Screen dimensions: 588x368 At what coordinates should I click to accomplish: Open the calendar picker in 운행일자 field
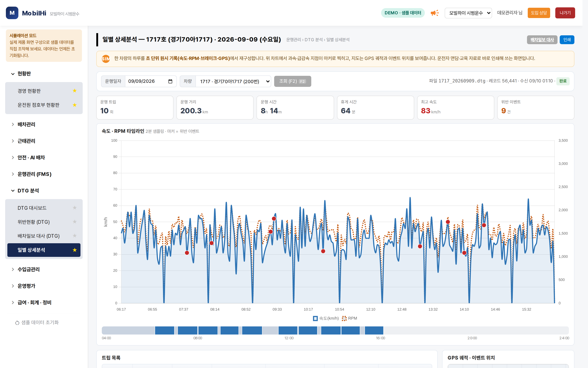pyautogui.click(x=170, y=81)
